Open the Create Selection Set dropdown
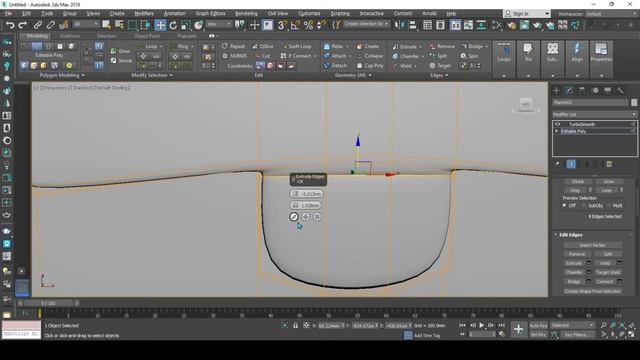Viewport: 640px width, 360px height. point(366,24)
